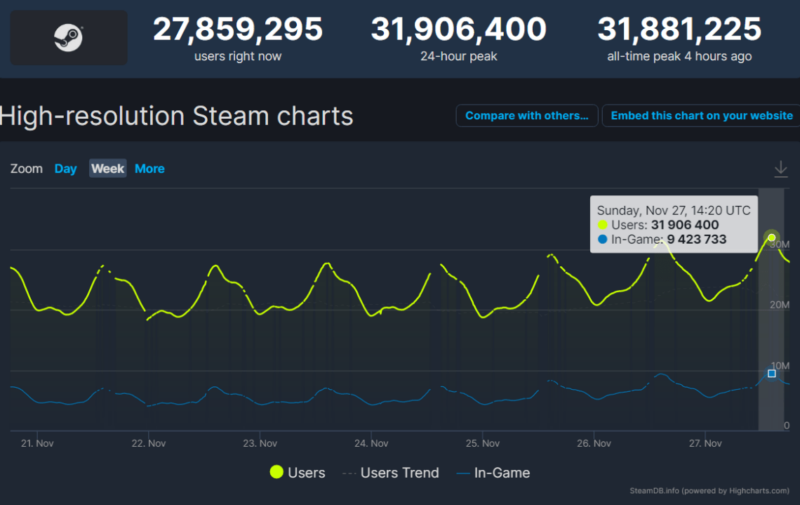The image size is (800, 505).
Task: Click the In-Game square marker on chart
Action: pyautogui.click(x=772, y=373)
